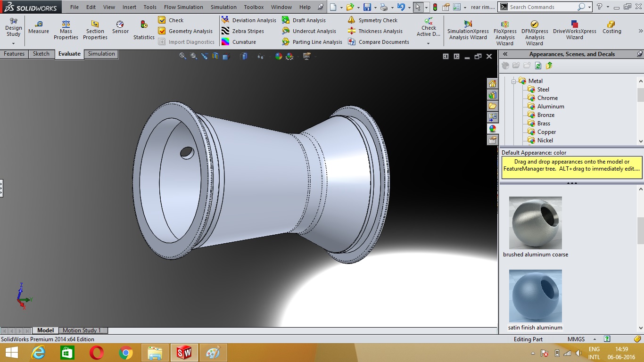
Task: Select the Chrome appearance folder
Action: pos(547,98)
